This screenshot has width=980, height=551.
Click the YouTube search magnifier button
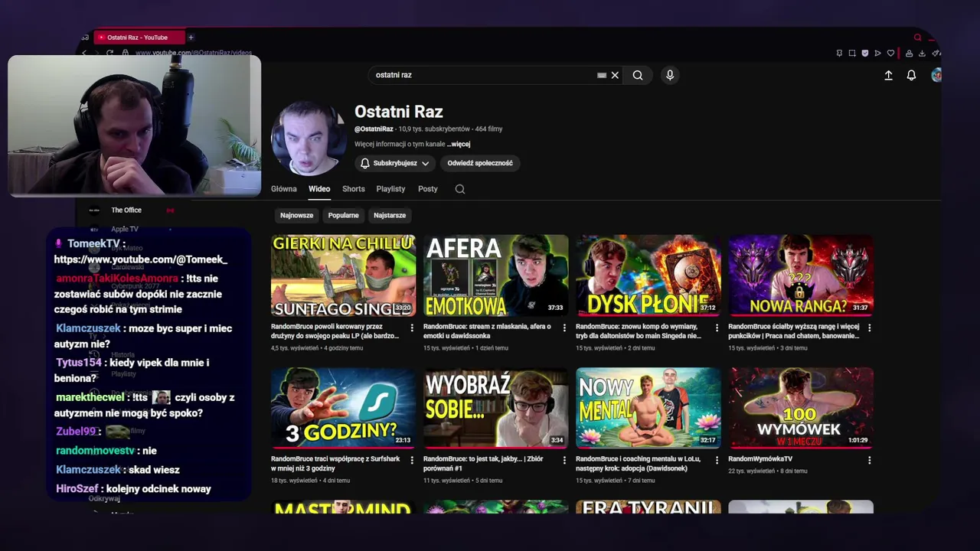click(638, 75)
